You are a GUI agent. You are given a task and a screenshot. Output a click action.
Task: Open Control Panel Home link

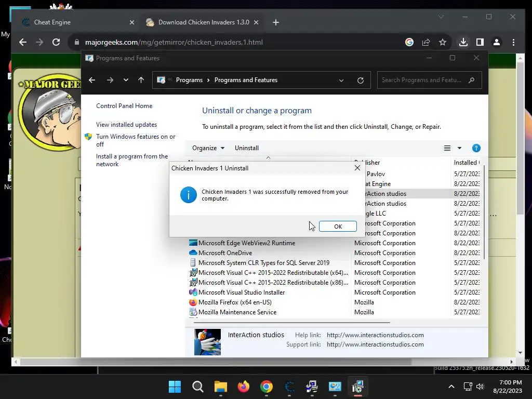pos(124,106)
